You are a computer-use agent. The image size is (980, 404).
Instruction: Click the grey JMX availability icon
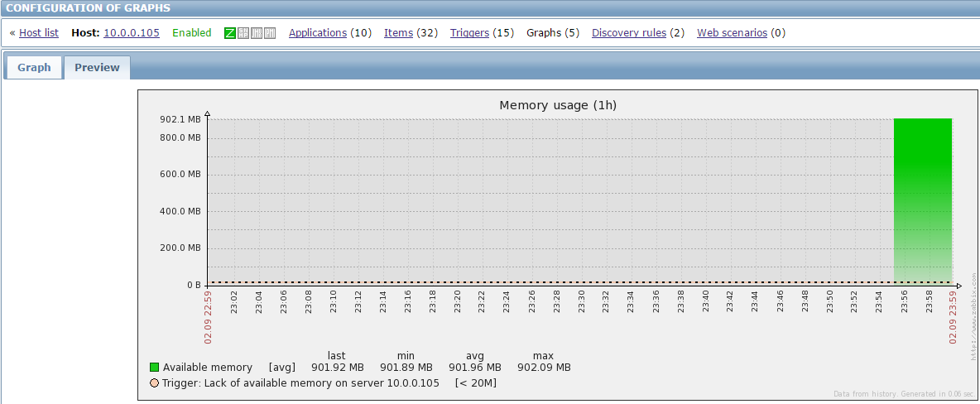[x=257, y=33]
